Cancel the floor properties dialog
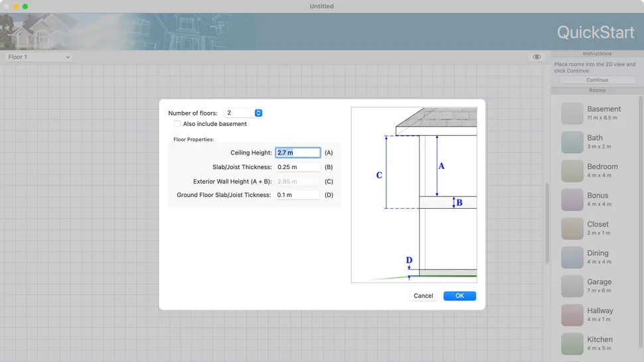The width and height of the screenshot is (644, 362). pyautogui.click(x=423, y=296)
